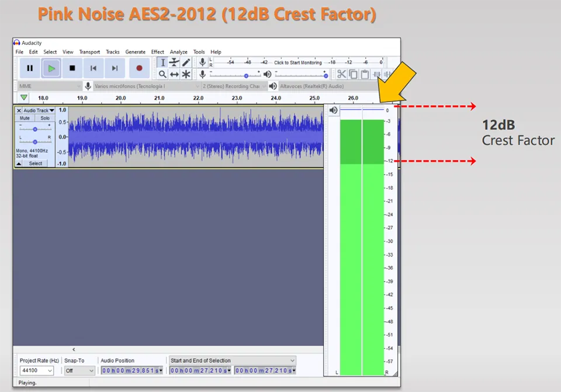Skip to start of track
Viewport: 561px width, 392px height.
pos(93,68)
